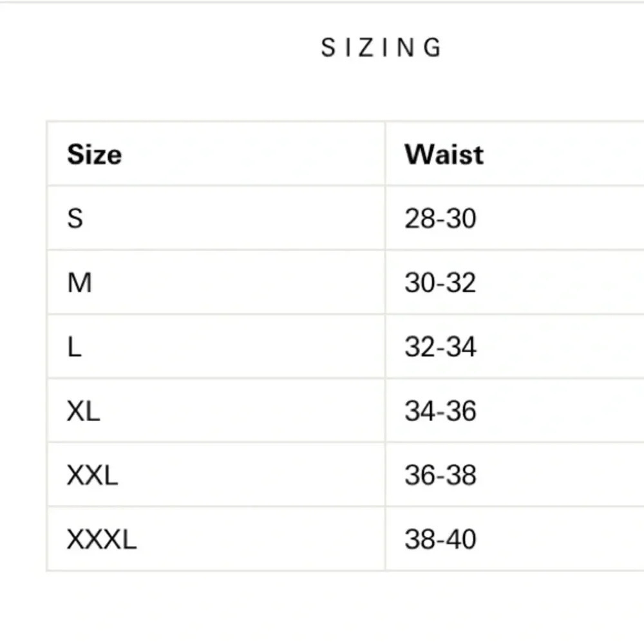Select the L size cell
The height and width of the screenshot is (644, 644).
[x=74, y=347]
